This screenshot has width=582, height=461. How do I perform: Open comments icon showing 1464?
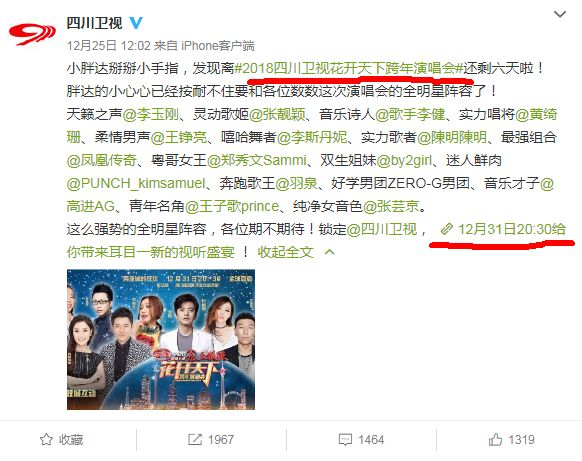(345, 440)
